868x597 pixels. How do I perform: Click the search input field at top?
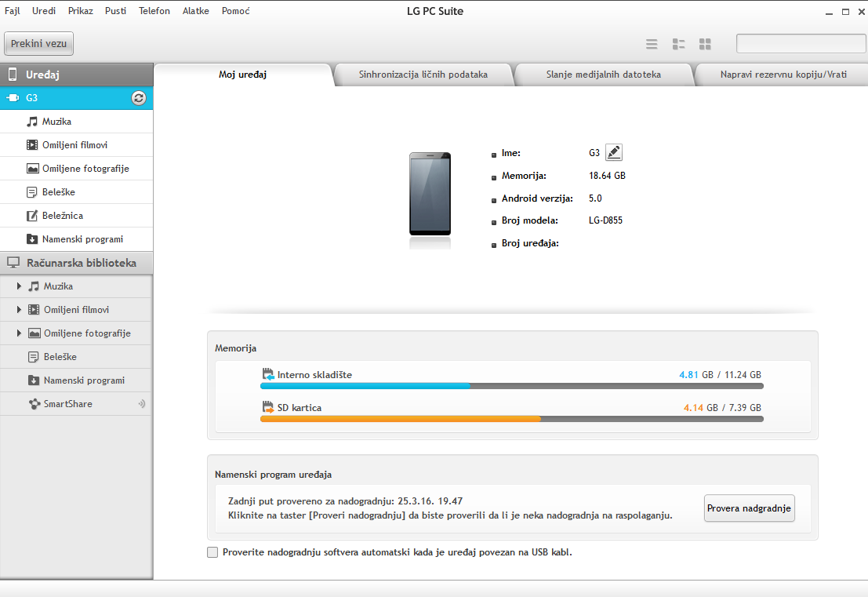[801, 44]
